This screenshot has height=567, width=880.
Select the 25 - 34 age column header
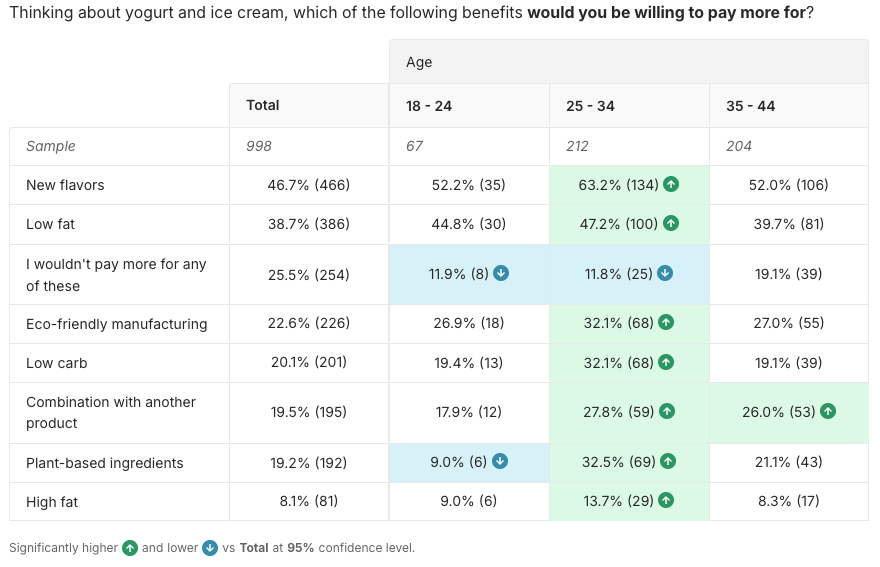589,106
